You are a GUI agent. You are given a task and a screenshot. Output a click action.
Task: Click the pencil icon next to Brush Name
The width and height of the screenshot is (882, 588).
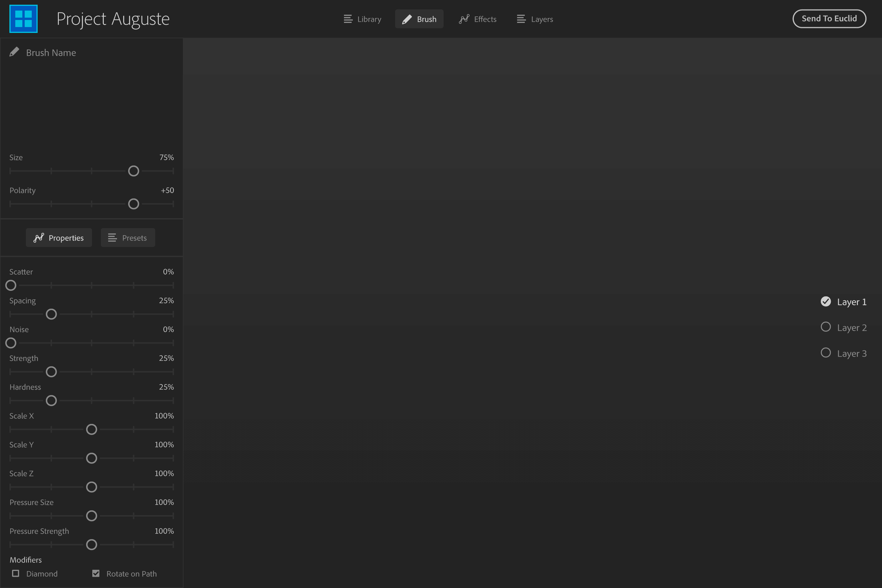(14, 52)
